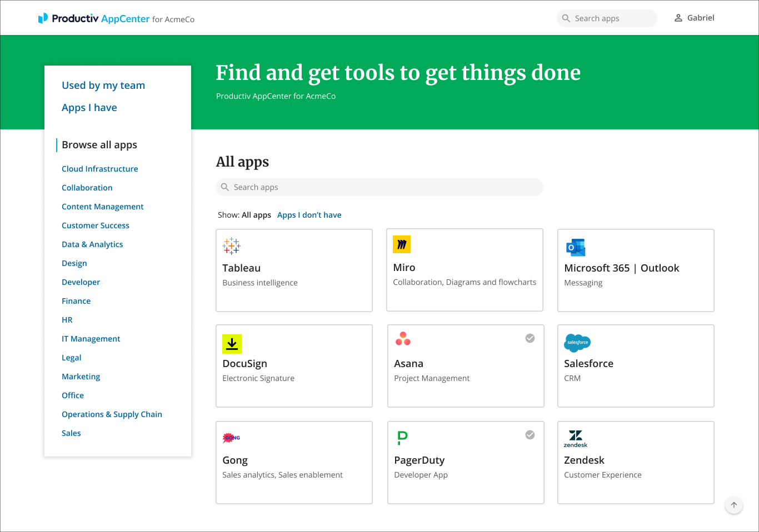Click the Miro app logo
Viewport: 759px width, 532px height.
pos(402,244)
